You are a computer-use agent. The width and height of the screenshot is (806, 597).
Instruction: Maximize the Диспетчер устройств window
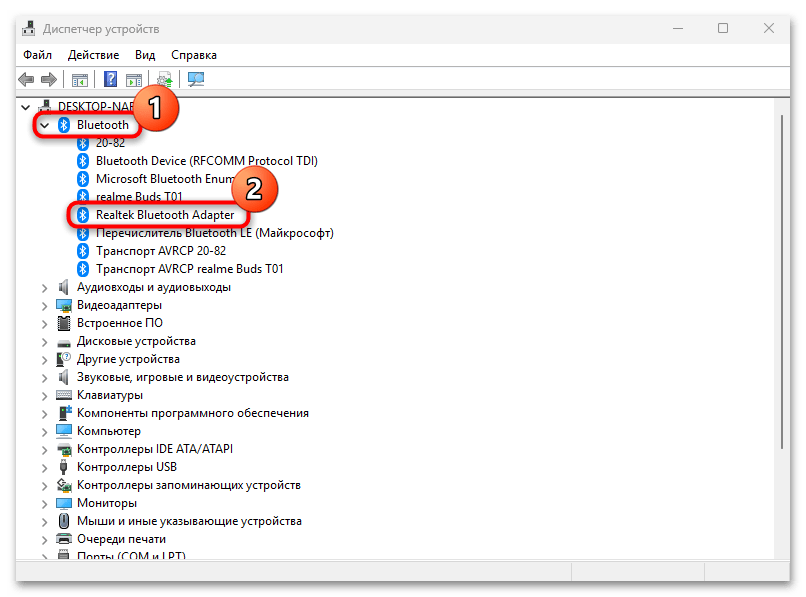click(x=723, y=28)
